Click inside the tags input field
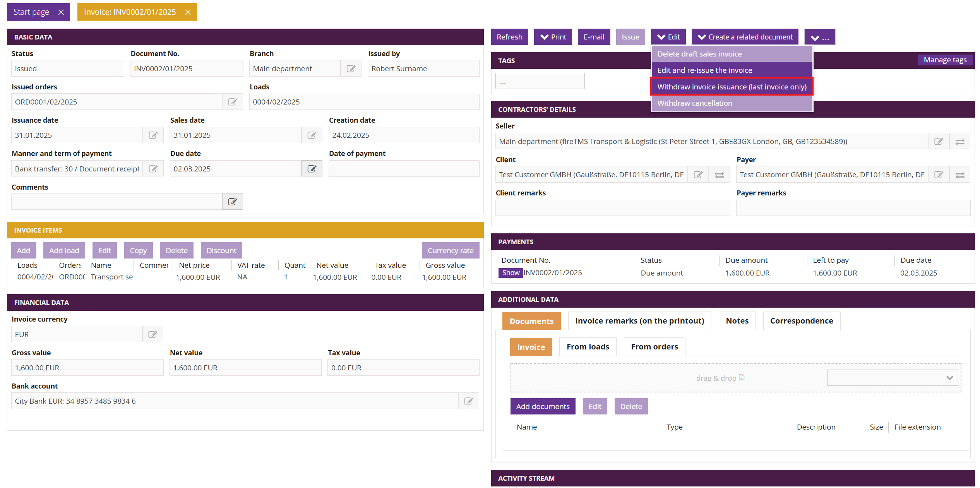The height and width of the screenshot is (488, 980). [540, 81]
